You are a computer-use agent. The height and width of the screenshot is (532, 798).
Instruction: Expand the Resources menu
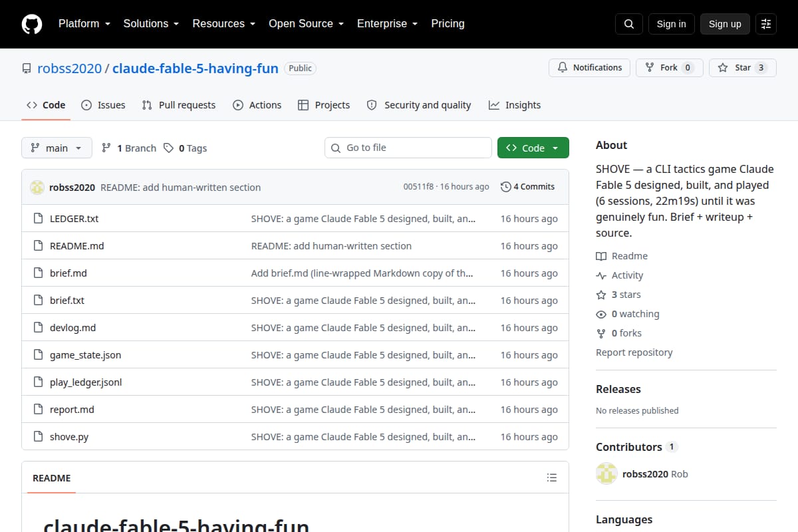[x=224, y=23]
